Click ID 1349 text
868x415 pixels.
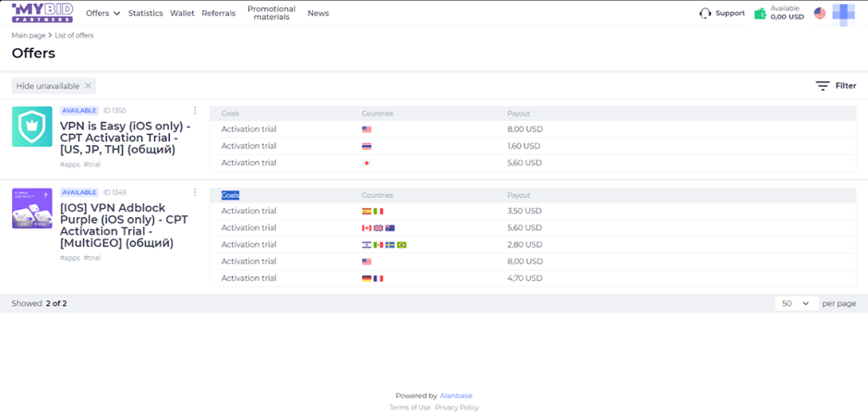coord(115,193)
